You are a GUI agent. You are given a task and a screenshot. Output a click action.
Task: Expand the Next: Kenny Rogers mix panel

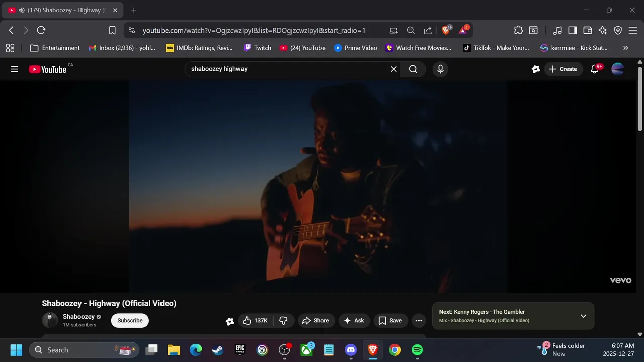tap(584, 316)
